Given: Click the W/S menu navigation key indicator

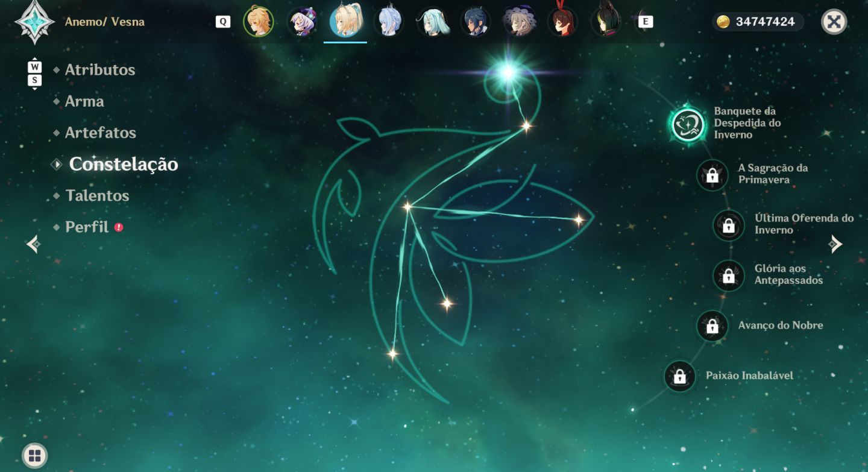Looking at the screenshot, I should coord(35,74).
